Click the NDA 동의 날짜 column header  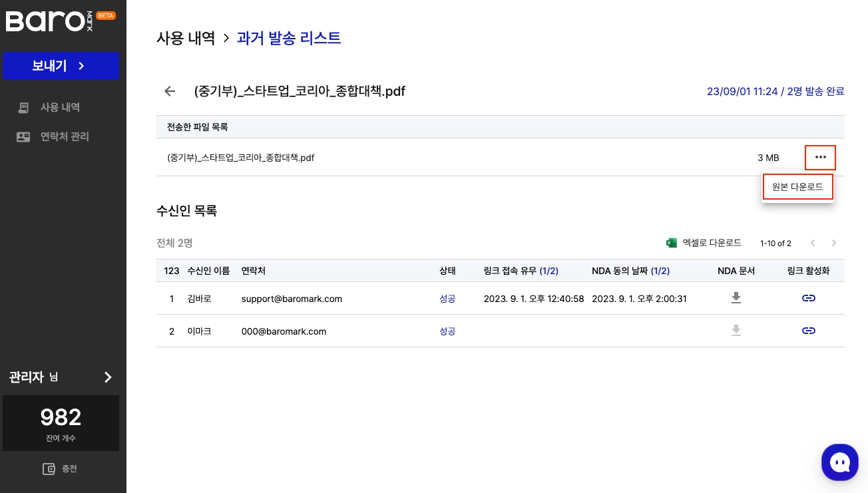click(x=630, y=271)
